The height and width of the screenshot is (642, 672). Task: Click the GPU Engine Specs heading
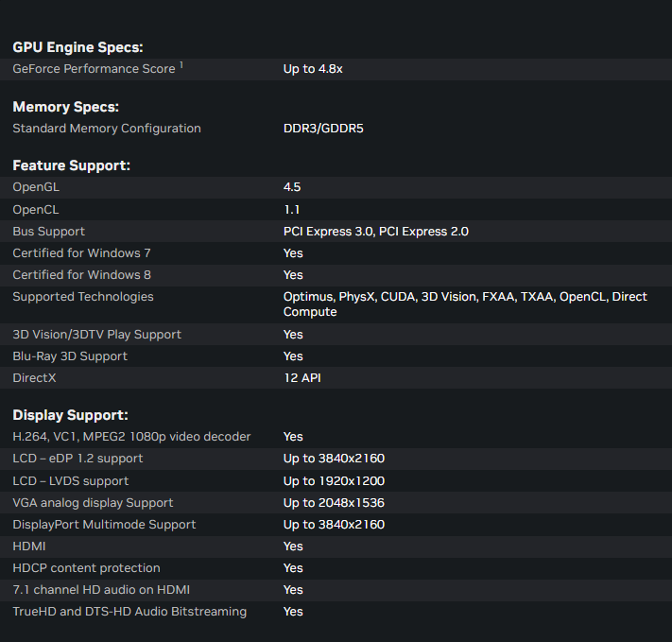pos(78,47)
